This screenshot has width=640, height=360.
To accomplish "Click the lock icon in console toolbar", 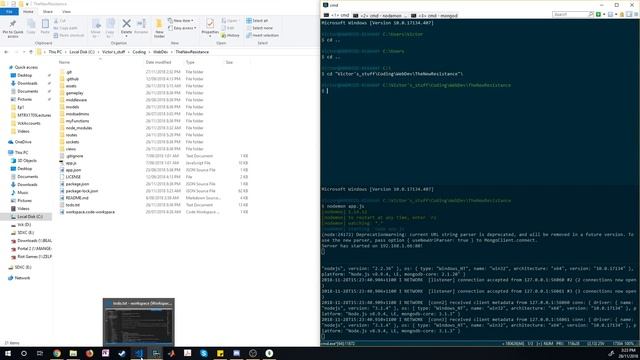I will [x=622, y=15].
